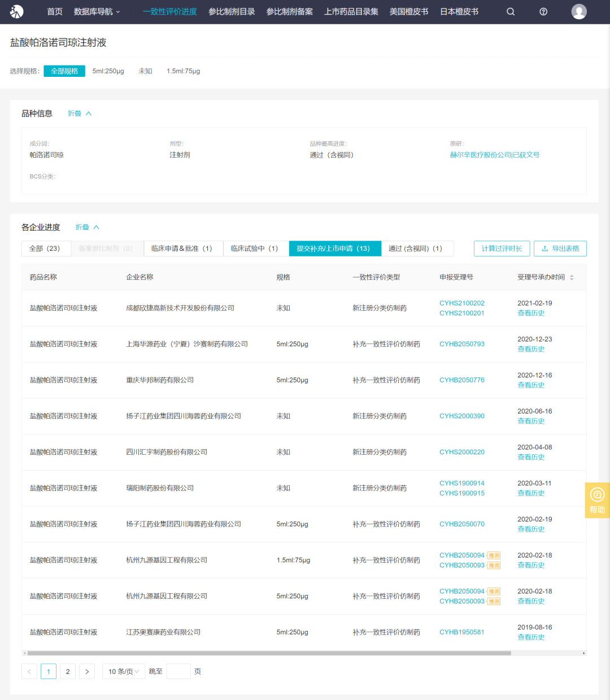Open application number CYHB2050793 link
The image size is (610, 700).
click(x=461, y=344)
